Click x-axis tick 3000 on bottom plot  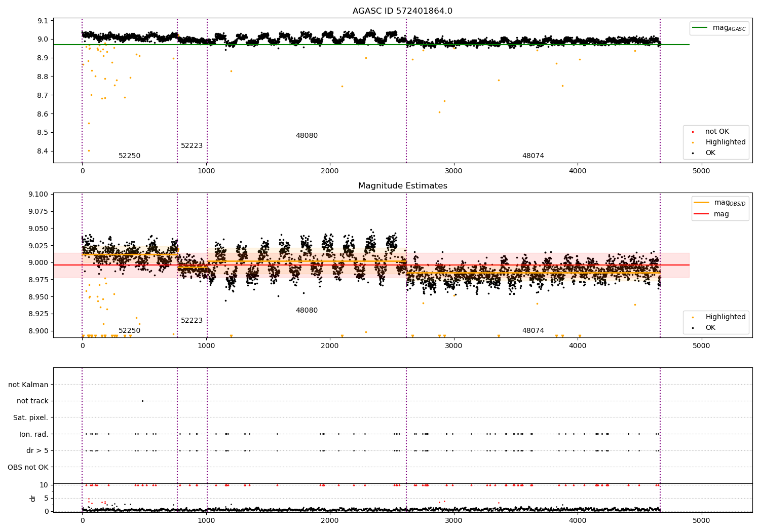(x=453, y=520)
